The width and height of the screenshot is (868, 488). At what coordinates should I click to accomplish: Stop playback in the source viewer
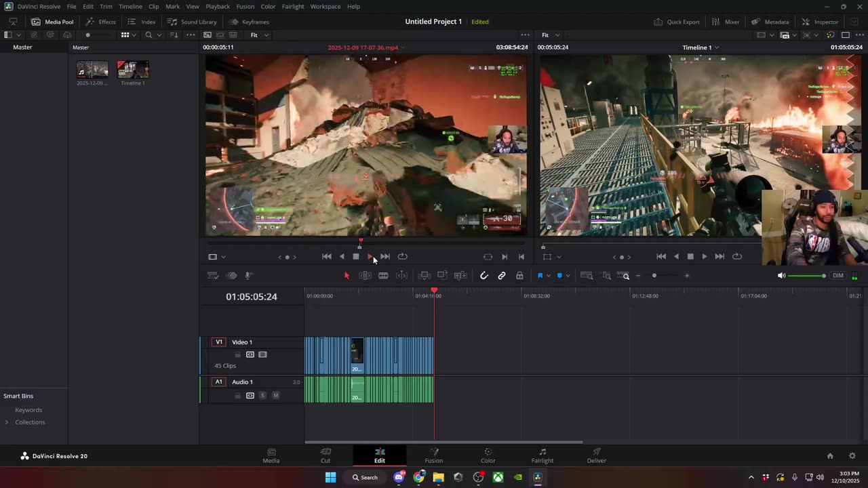coord(356,257)
